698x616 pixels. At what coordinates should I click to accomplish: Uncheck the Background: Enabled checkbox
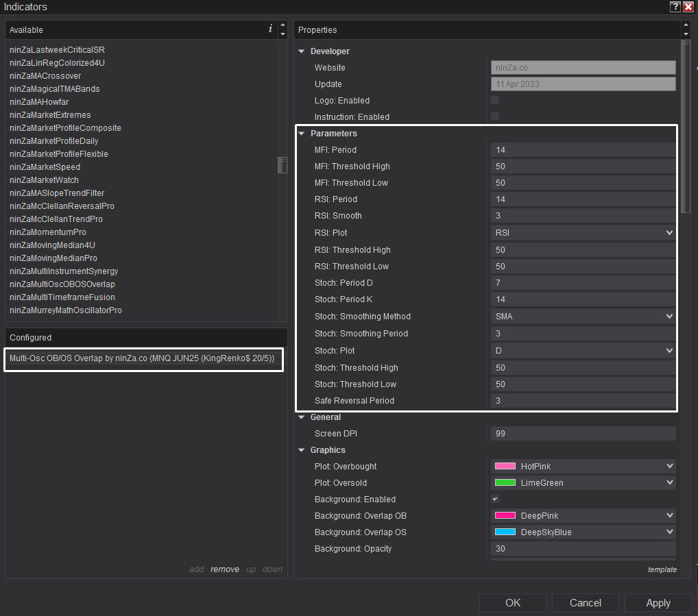[x=495, y=499]
